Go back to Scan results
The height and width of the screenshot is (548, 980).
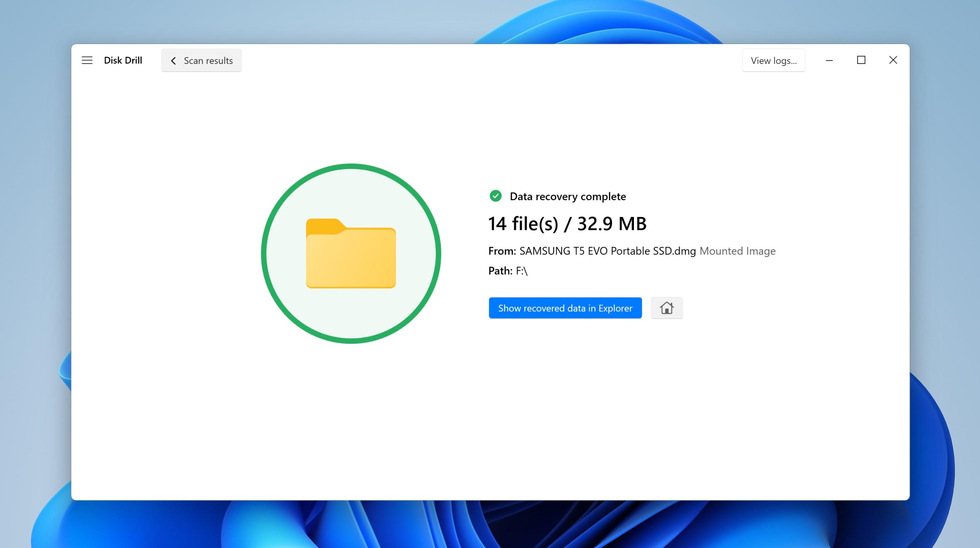201,60
